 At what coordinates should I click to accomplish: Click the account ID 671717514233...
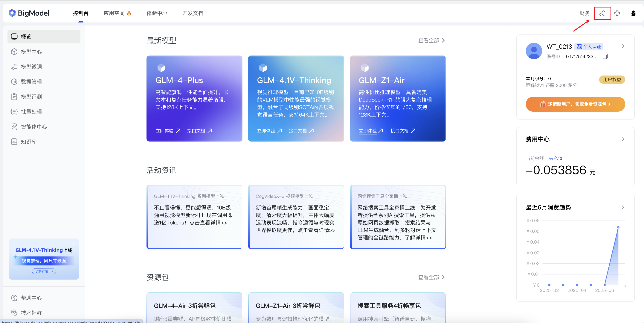click(x=581, y=56)
